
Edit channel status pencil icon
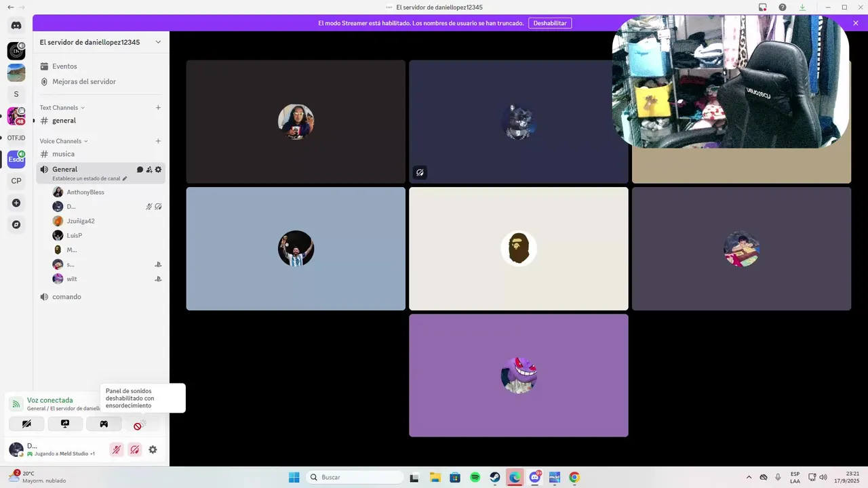click(125, 179)
